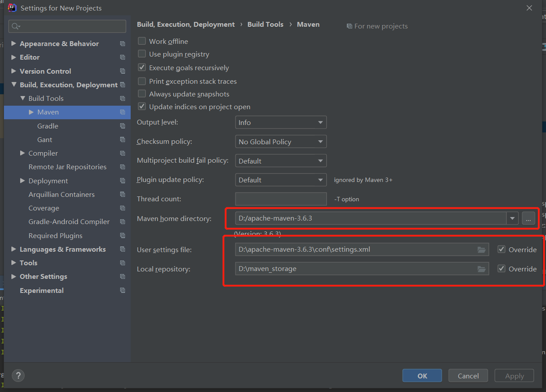Click the project-level icon beside Experimental

(122, 290)
